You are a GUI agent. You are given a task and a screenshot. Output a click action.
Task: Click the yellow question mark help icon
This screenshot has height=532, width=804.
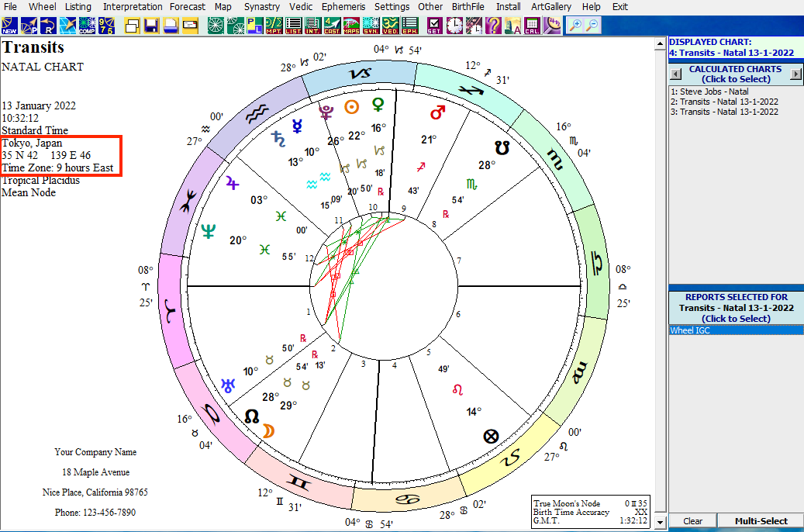point(493,26)
